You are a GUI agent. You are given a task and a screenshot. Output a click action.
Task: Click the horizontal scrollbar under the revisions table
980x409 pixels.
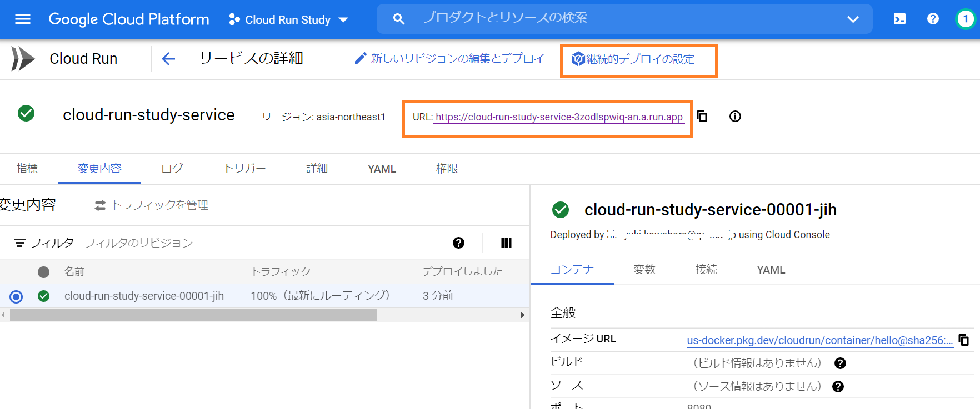193,315
